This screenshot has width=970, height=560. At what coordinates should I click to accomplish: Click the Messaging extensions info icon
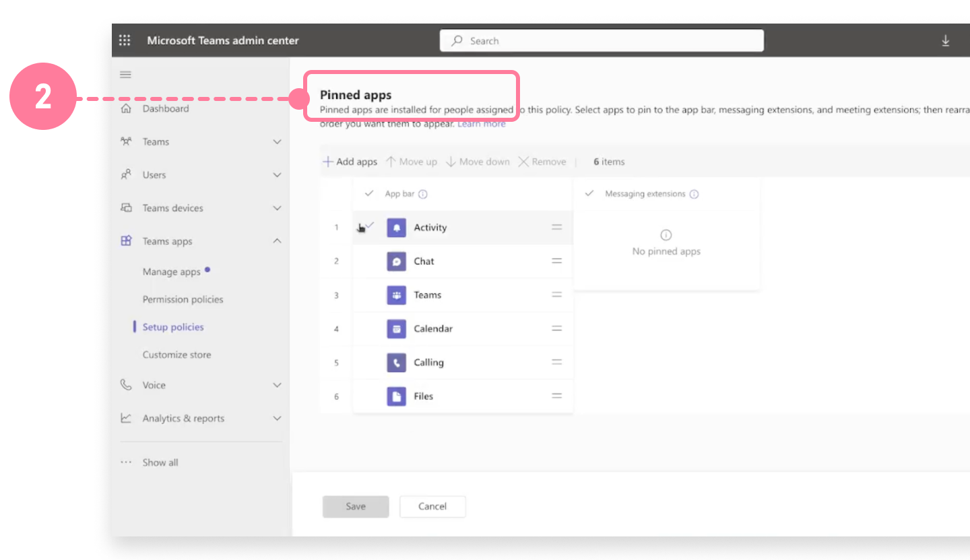pos(694,194)
